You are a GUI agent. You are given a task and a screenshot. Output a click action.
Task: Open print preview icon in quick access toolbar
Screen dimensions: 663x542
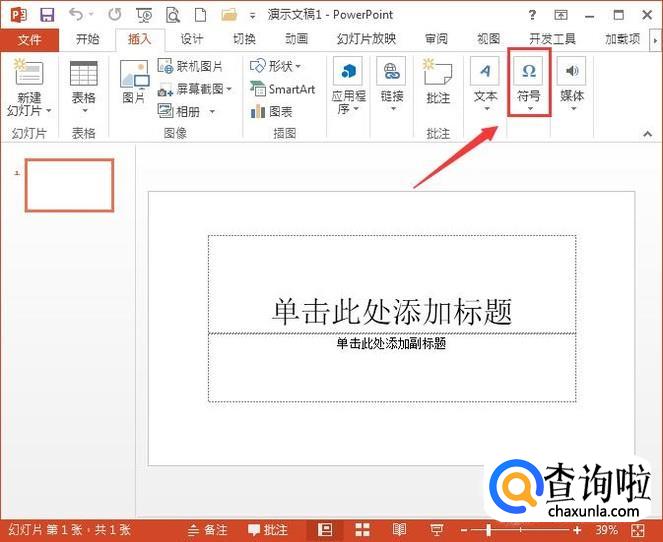[x=173, y=15]
